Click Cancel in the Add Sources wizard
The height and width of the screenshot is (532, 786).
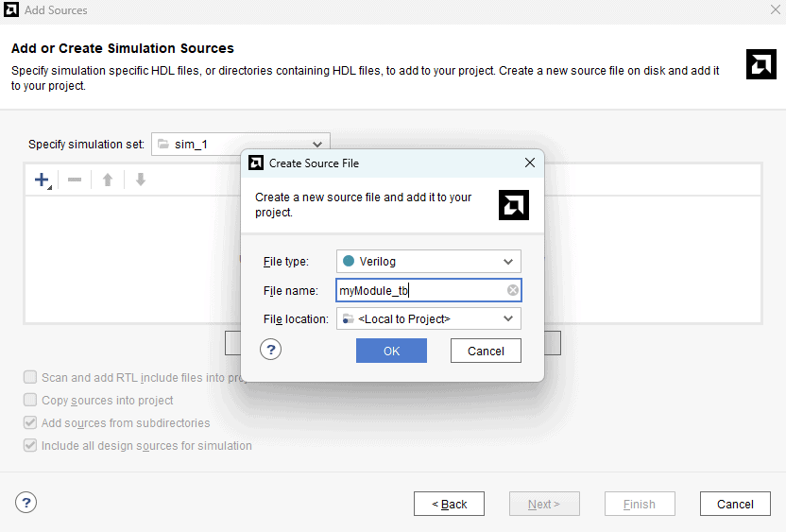pyautogui.click(x=735, y=504)
